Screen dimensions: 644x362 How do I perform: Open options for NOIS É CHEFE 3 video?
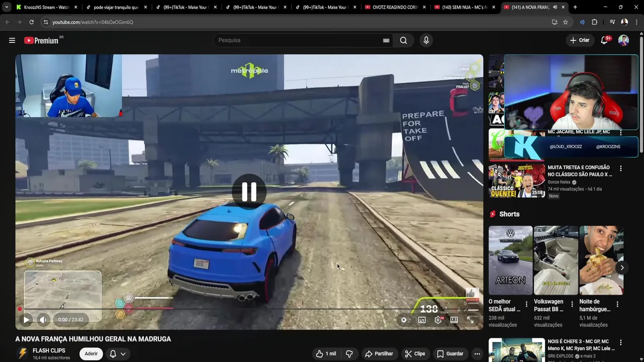tap(620, 342)
